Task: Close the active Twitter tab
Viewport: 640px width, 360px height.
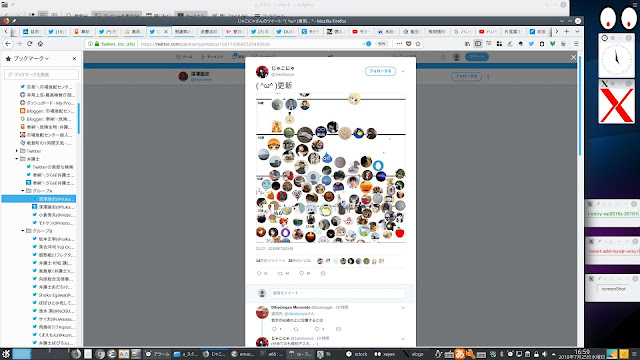Action: coord(166,31)
